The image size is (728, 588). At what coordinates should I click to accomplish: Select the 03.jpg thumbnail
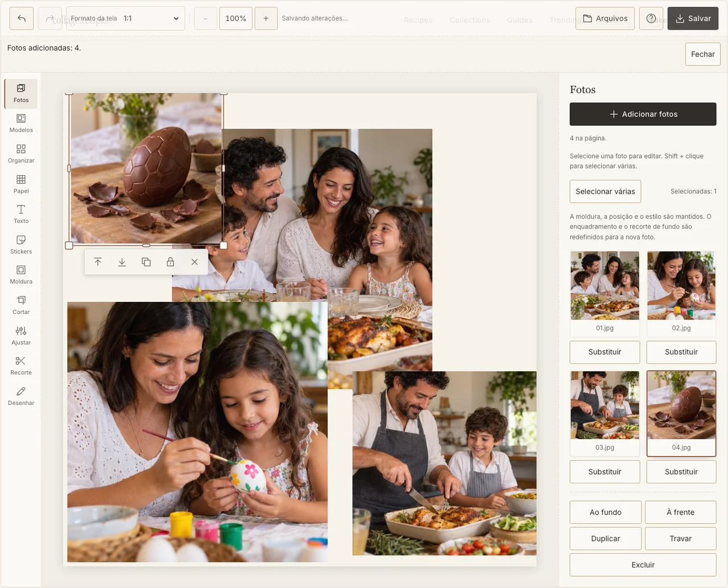point(605,413)
